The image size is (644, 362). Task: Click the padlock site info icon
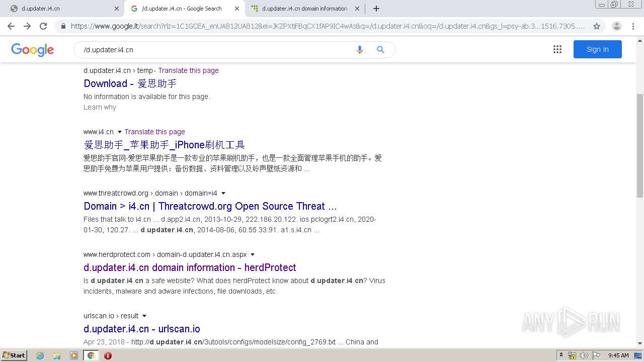point(63,26)
